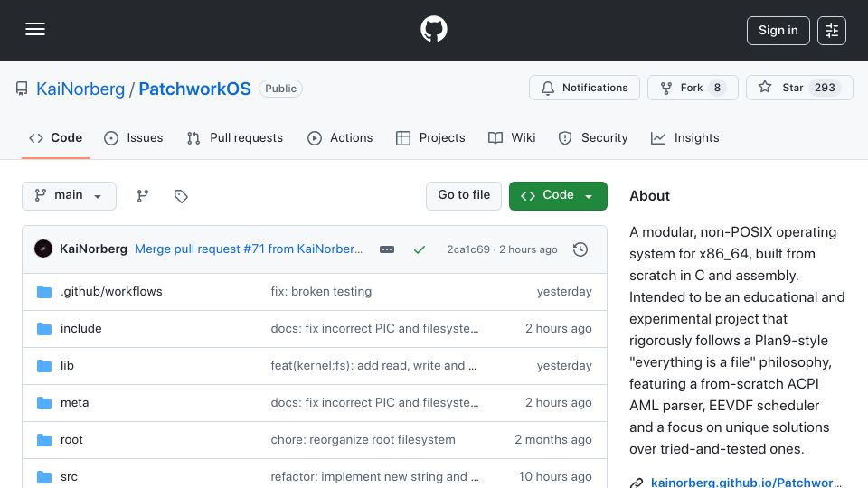868x488 pixels.
Task: Open the root folder
Action: tap(71, 440)
